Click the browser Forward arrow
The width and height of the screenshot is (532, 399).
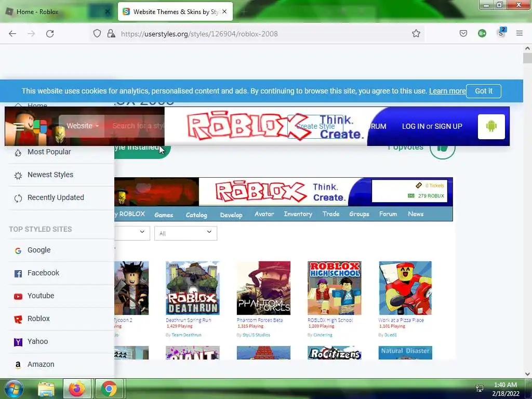click(31, 34)
